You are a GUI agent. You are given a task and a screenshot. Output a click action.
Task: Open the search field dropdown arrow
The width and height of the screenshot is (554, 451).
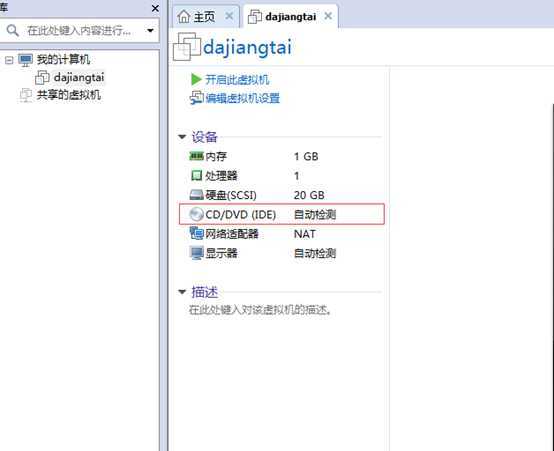pos(150,31)
